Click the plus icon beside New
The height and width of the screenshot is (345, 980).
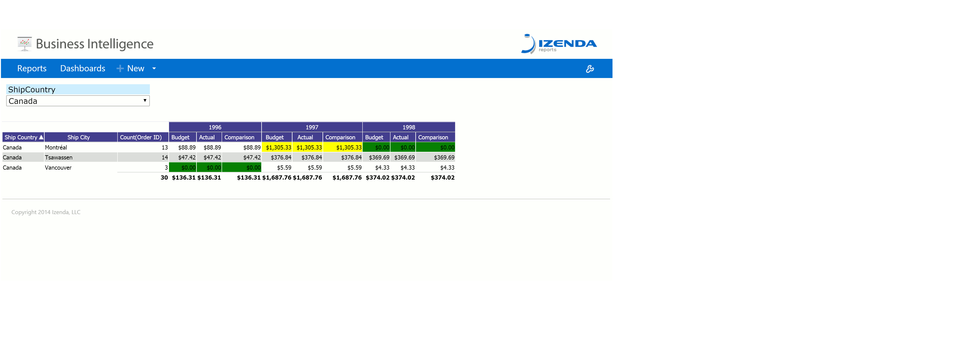pos(120,69)
